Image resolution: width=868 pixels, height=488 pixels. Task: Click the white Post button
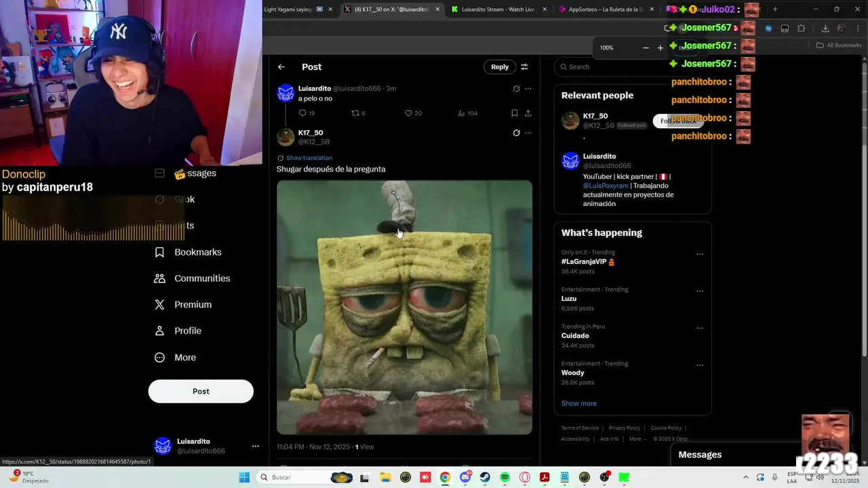(x=201, y=391)
